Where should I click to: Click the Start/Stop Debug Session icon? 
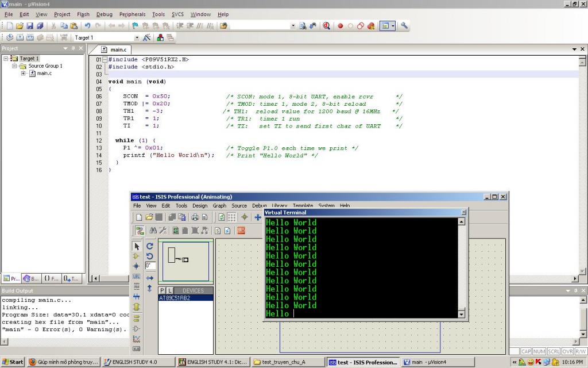pyautogui.click(x=326, y=26)
